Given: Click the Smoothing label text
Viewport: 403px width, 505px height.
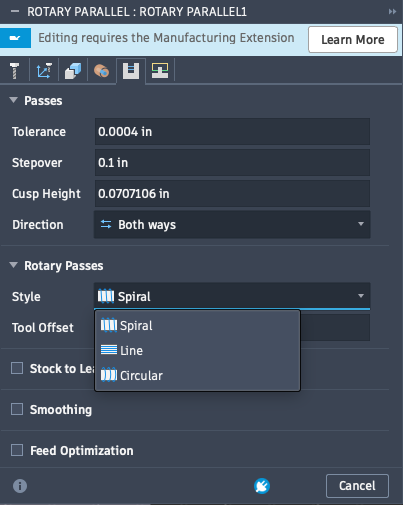Looking at the screenshot, I should [61, 409].
